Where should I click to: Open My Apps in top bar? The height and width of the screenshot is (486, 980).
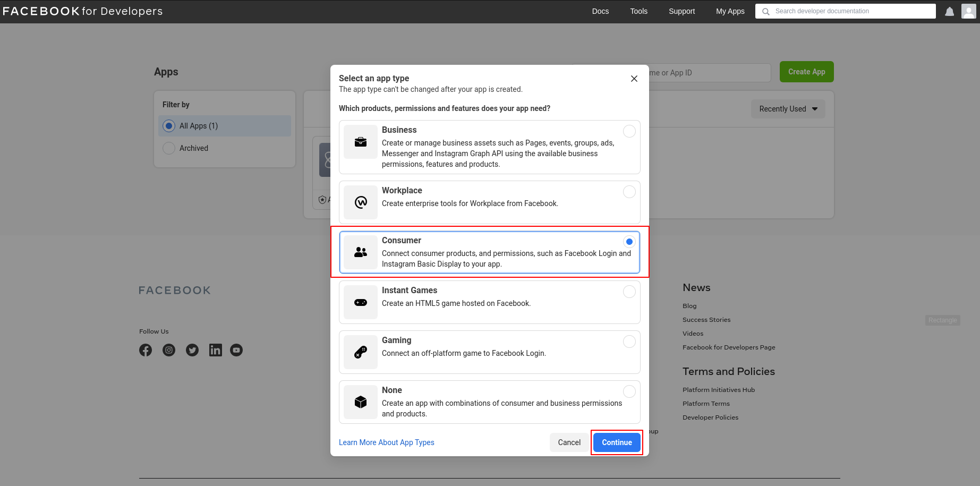[730, 11]
